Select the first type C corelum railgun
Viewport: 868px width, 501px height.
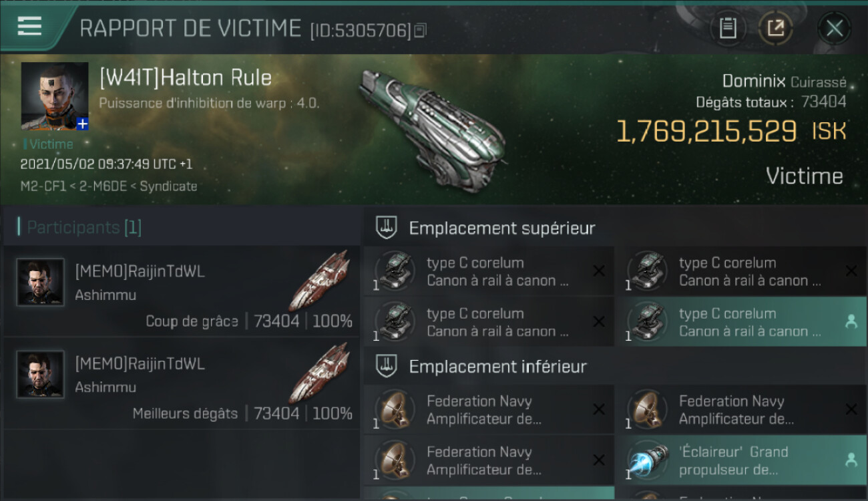coord(489,271)
